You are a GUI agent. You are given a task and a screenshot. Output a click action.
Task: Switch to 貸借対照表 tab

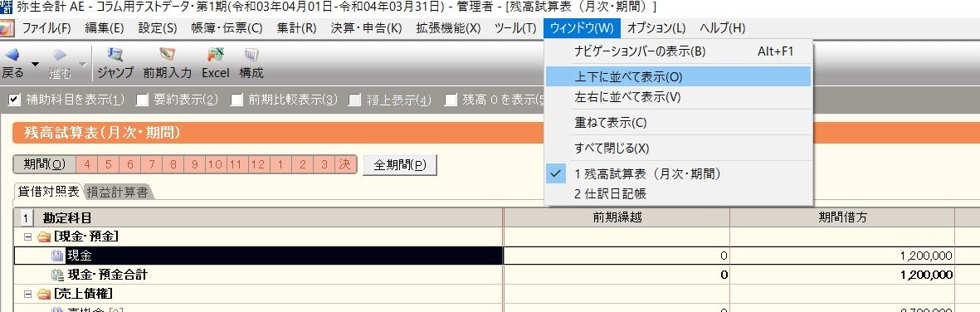tap(48, 192)
